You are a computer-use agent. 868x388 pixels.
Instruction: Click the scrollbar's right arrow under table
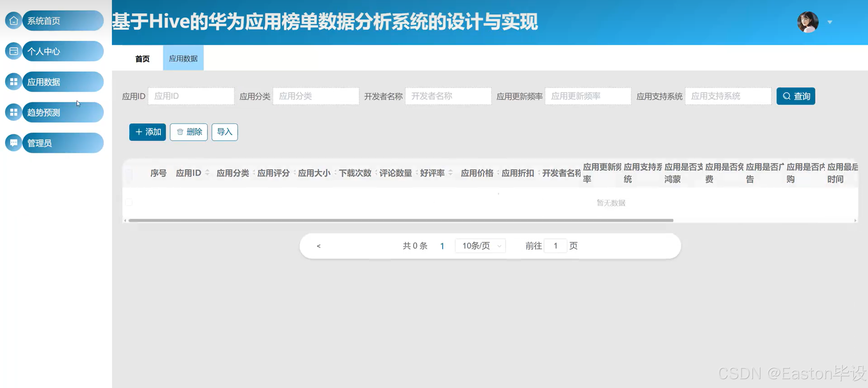(x=855, y=220)
